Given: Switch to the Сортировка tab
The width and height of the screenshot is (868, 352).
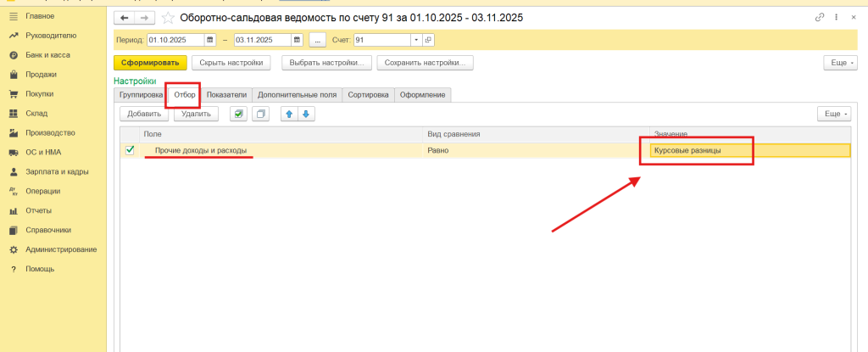Looking at the screenshot, I should pos(369,95).
